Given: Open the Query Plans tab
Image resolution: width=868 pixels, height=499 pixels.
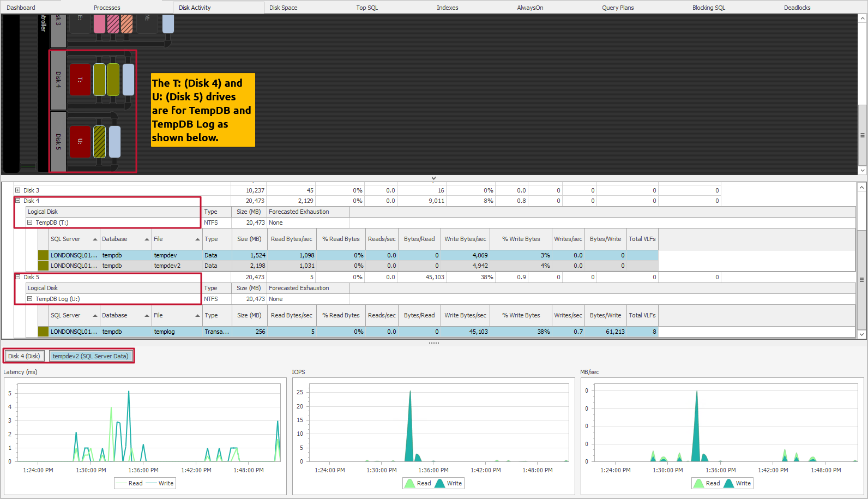Looking at the screenshot, I should (618, 8).
